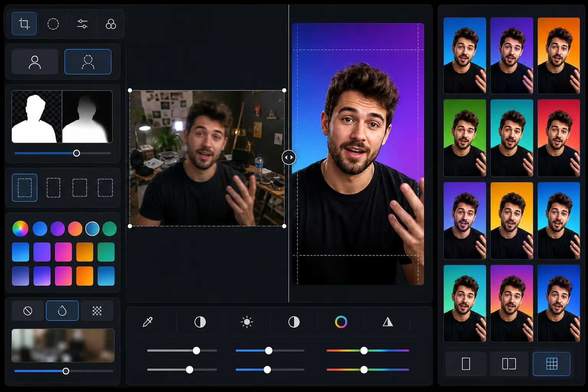Choose the blur droplet background icon
Image resolution: width=588 pixels, height=392 pixels.
(x=62, y=311)
